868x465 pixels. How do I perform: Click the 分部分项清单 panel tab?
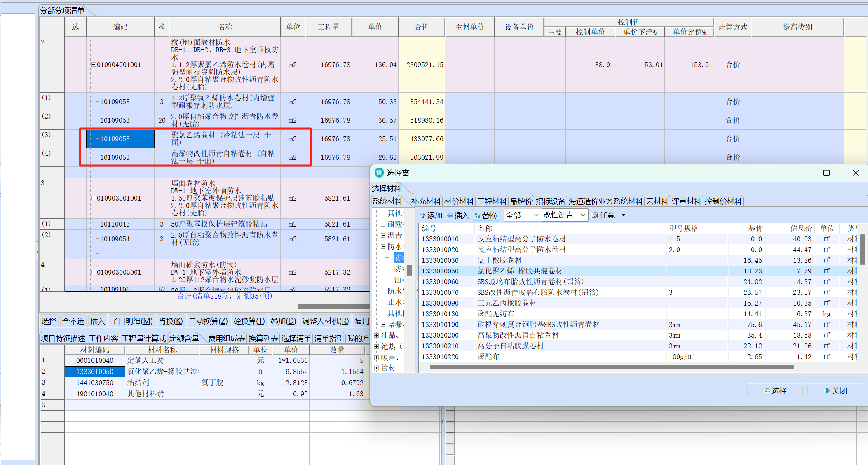[x=62, y=11]
